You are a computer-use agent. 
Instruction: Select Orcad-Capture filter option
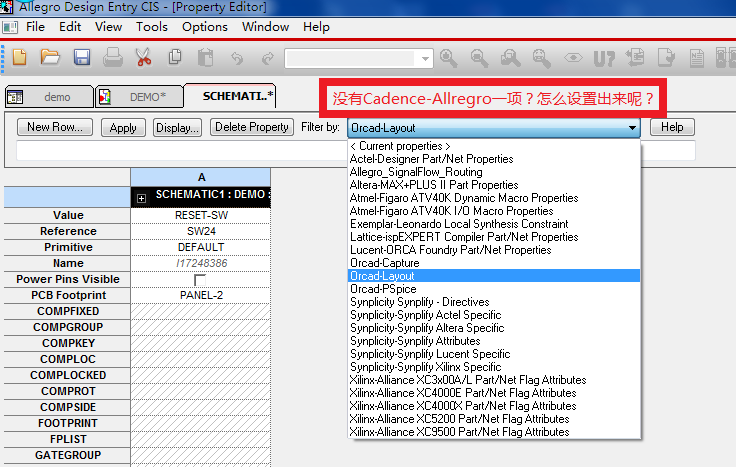(494, 263)
